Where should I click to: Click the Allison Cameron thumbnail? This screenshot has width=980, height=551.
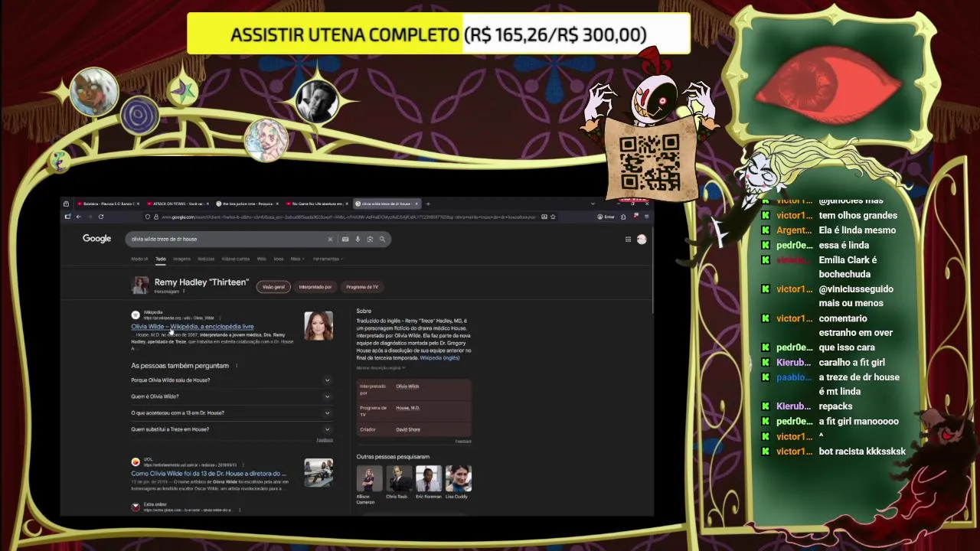[x=369, y=478]
